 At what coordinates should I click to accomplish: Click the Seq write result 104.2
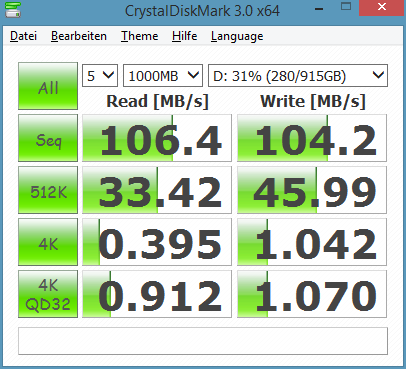pos(312,138)
